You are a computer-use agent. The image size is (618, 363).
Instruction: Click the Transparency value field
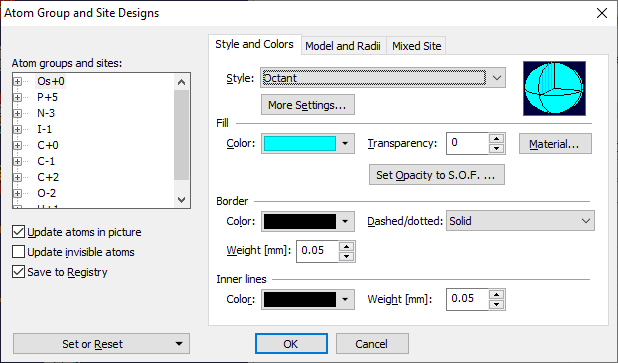point(467,143)
